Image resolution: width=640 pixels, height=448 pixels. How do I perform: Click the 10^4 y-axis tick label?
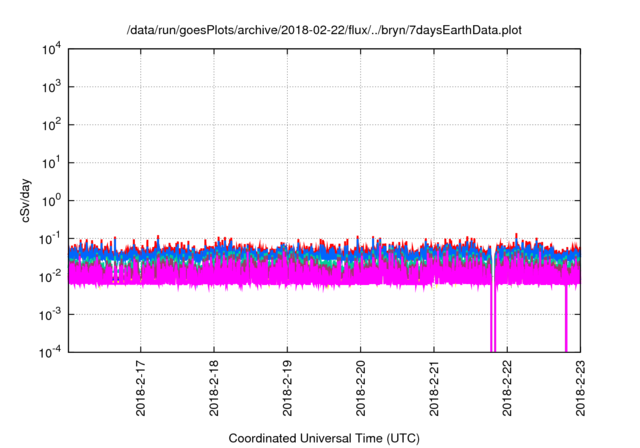point(51,49)
